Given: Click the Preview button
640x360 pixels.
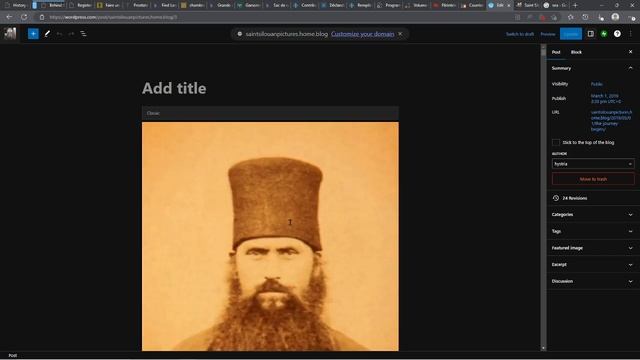Looking at the screenshot, I should [x=548, y=34].
